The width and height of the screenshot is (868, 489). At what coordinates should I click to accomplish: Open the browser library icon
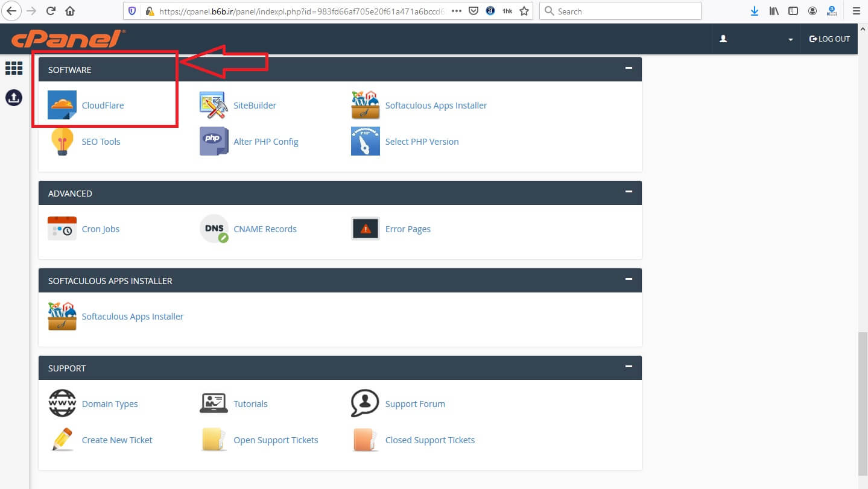pos(775,11)
